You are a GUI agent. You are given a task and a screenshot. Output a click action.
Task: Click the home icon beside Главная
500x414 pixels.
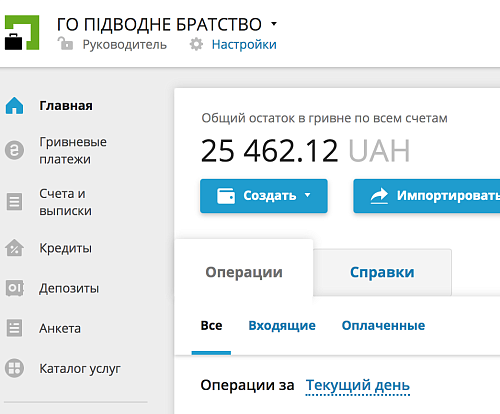14,106
